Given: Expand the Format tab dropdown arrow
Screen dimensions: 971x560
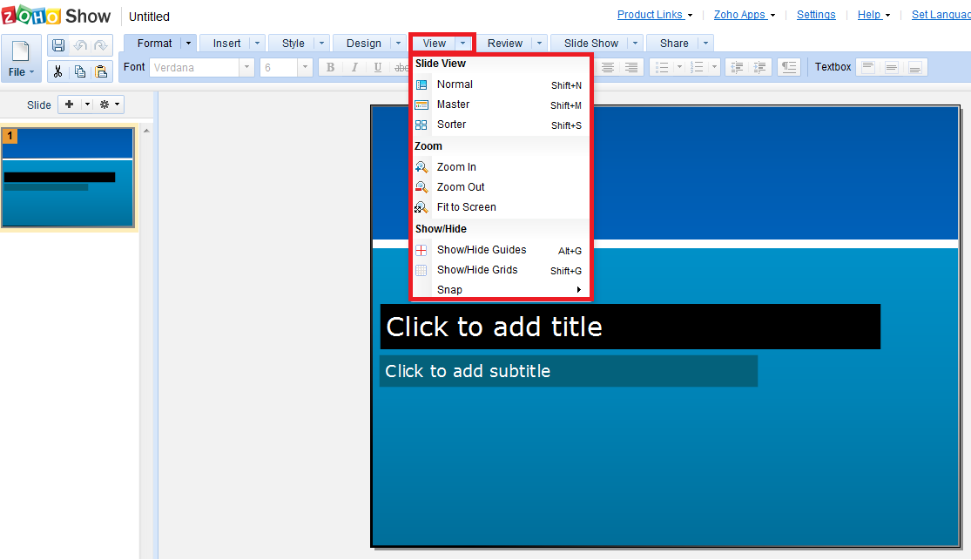Looking at the screenshot, I should (x=188, y=43).
